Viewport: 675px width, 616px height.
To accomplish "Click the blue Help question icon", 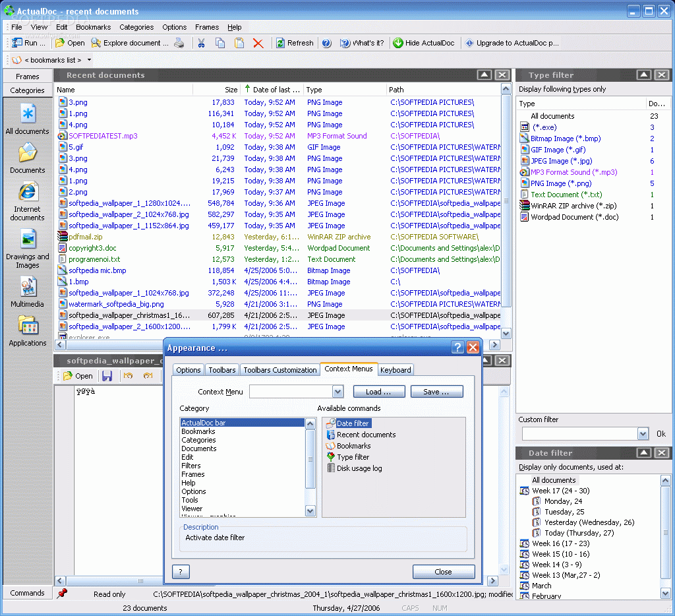I will [326, 43].
